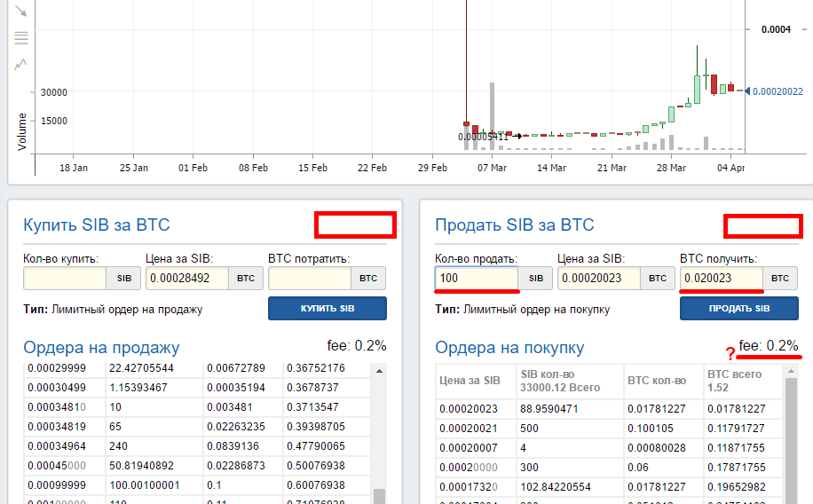Select the zigzag line chart tool
Viewport: 813px width, 504px height.
click(21, 64)
